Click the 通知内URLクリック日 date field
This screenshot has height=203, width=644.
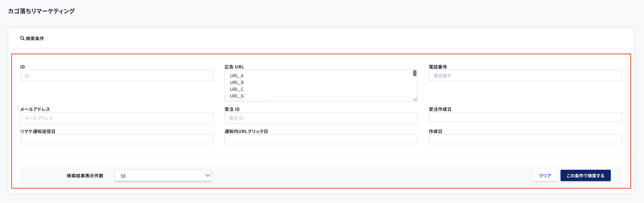[x=321, y=139]
